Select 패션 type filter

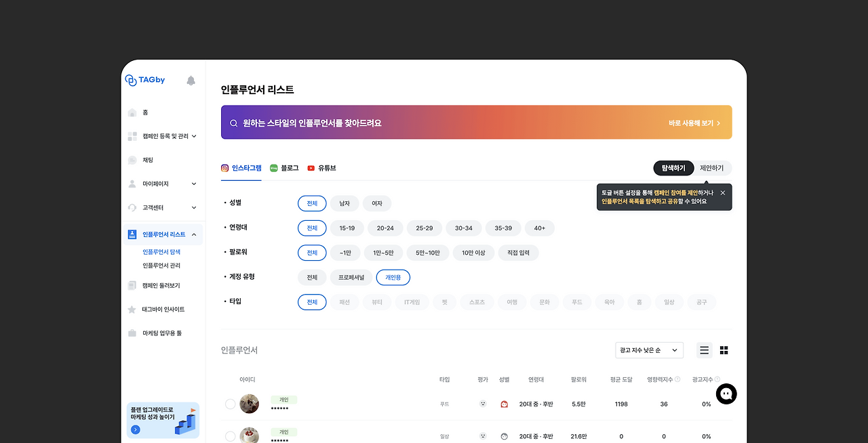point(344,302)
